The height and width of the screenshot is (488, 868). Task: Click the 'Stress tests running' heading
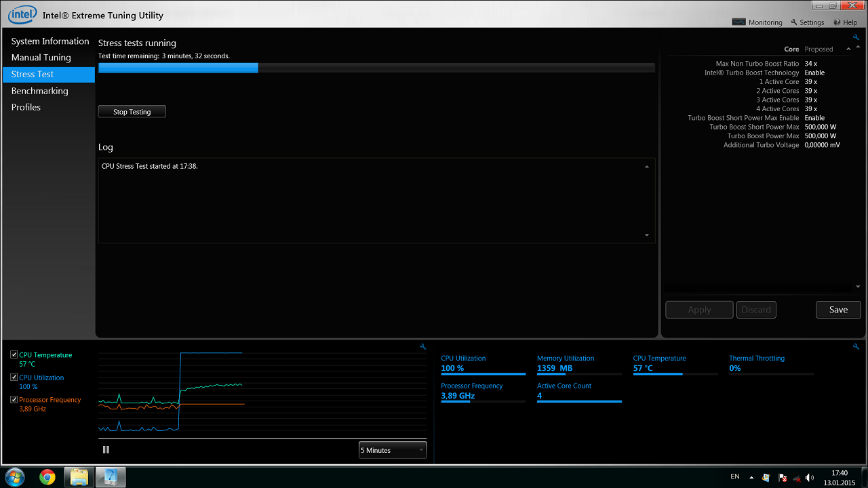point(137,43)
